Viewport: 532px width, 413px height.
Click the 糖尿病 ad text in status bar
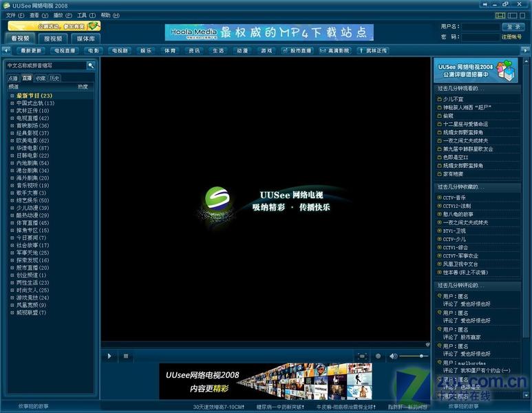(x=280, y=407)
